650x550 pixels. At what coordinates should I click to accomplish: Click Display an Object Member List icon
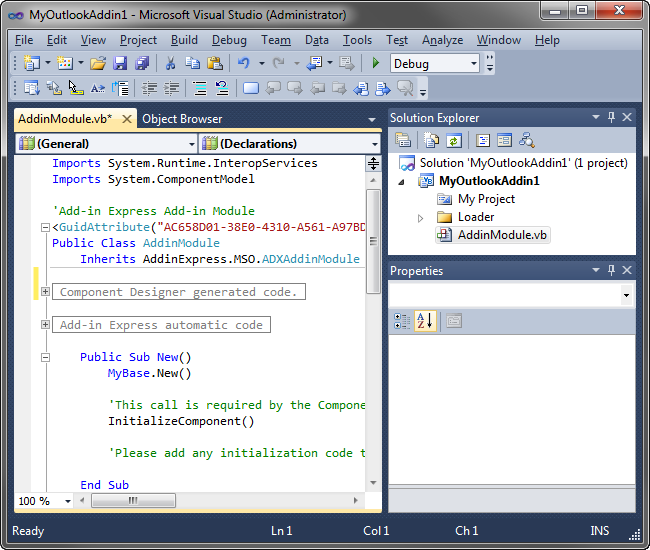(x=32, y=88)
